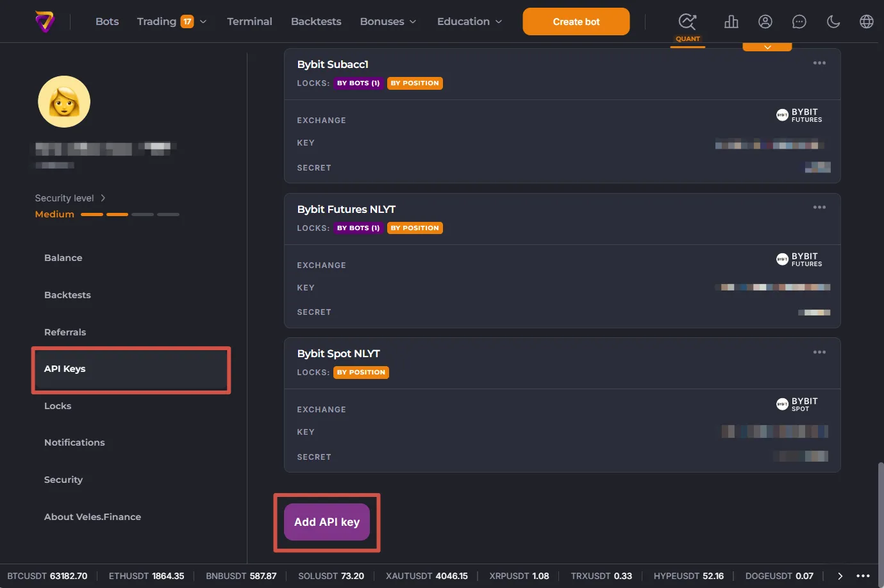Click the XAUTUSDT ticker

point(427,576)
